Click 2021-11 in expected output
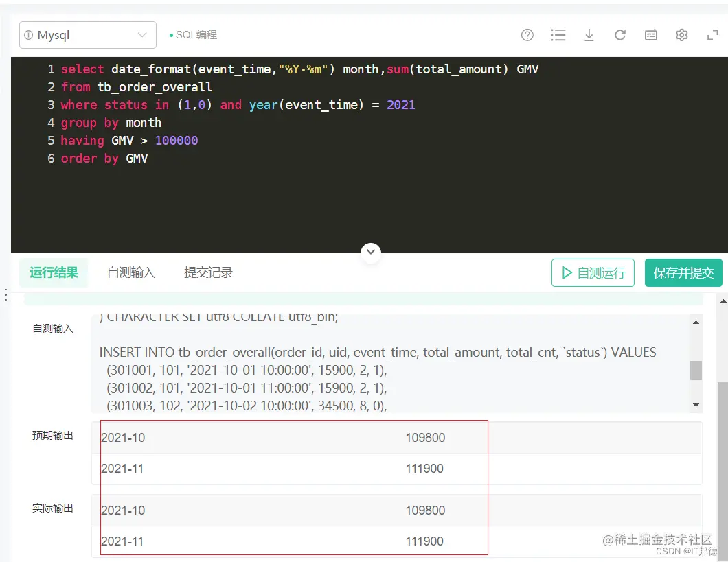 (122, 469)
